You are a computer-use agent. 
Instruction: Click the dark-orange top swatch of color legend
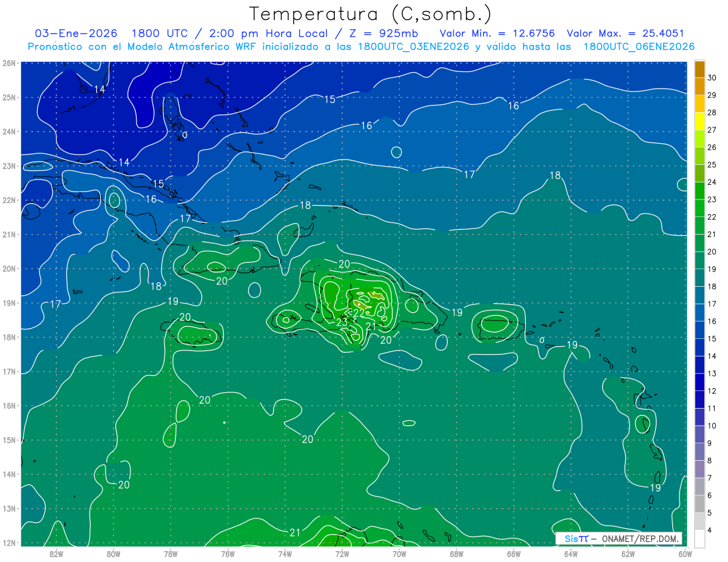tap(700, 70)
